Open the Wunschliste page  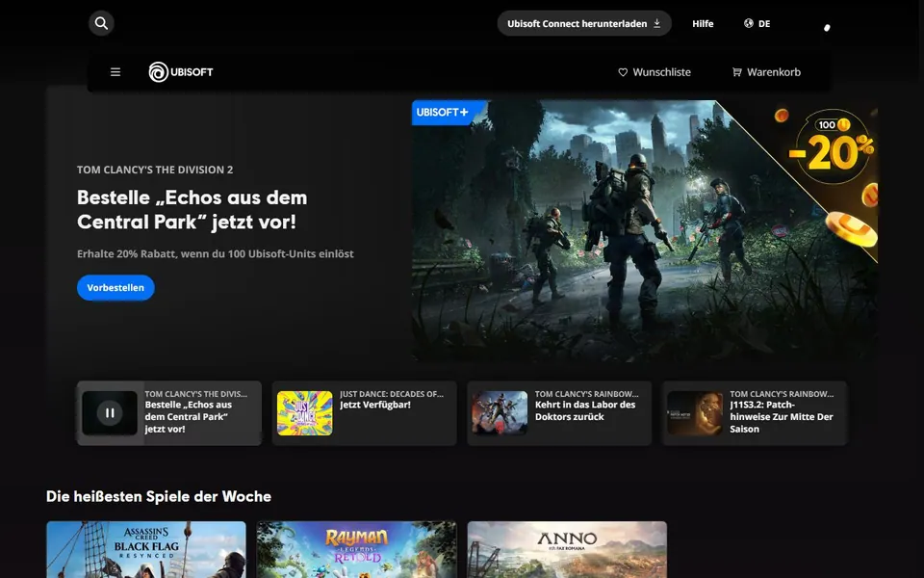[x=654, y=72]
